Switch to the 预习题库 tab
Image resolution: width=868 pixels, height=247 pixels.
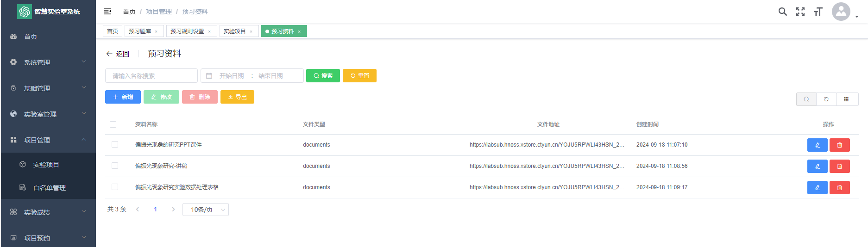(139, 31)
